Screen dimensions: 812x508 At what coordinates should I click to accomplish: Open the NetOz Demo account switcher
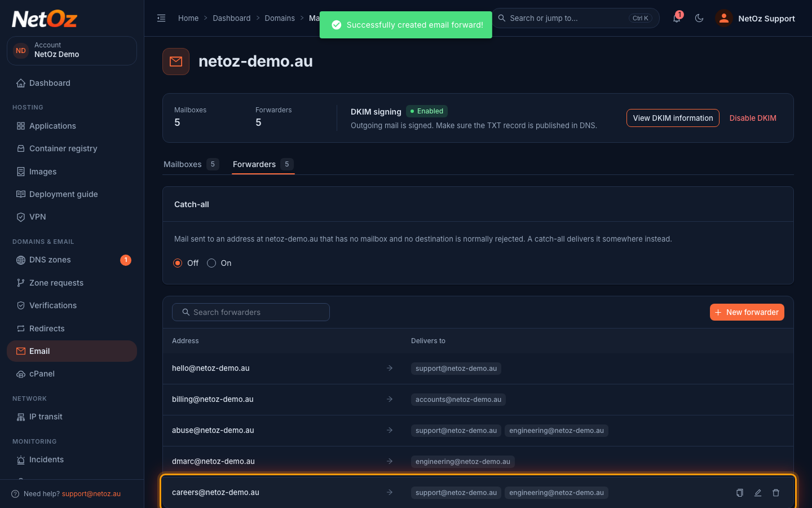[x=72, y=50]
